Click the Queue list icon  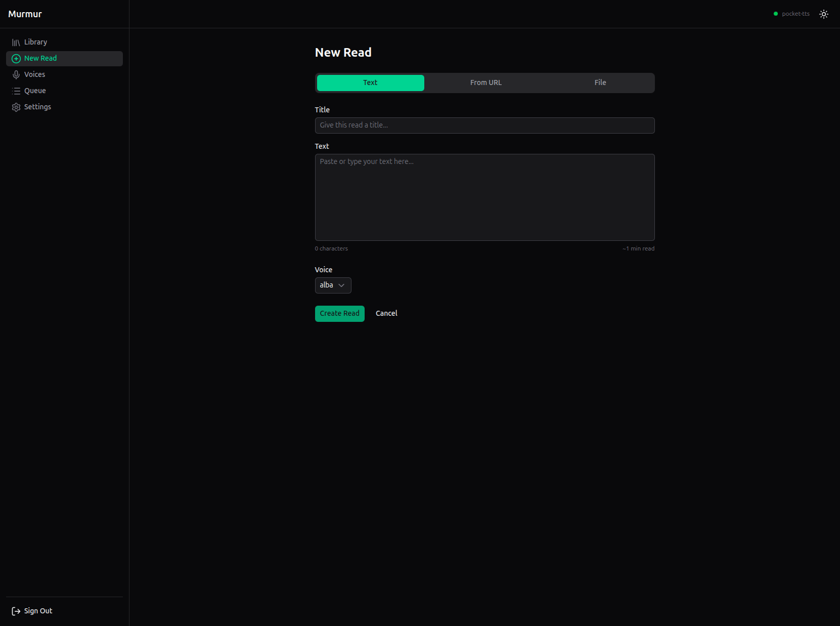(16, 91)
